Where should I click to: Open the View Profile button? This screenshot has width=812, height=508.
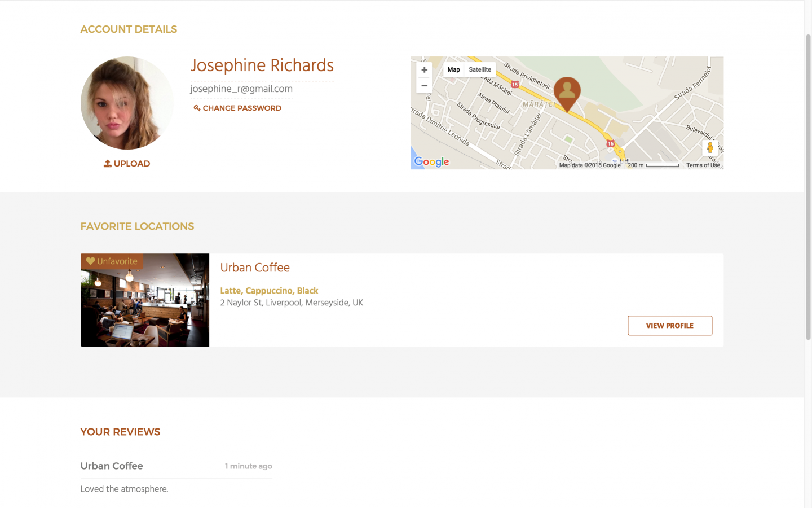670,326
